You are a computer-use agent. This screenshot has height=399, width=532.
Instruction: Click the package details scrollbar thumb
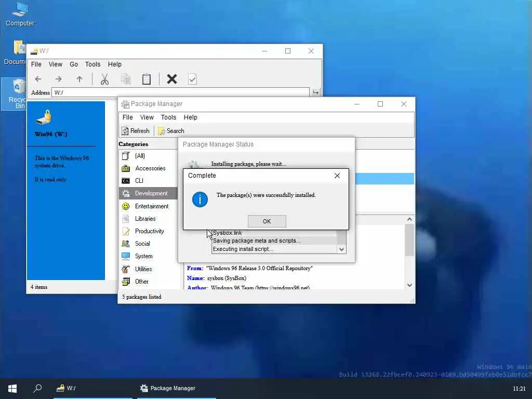[409, 240]
